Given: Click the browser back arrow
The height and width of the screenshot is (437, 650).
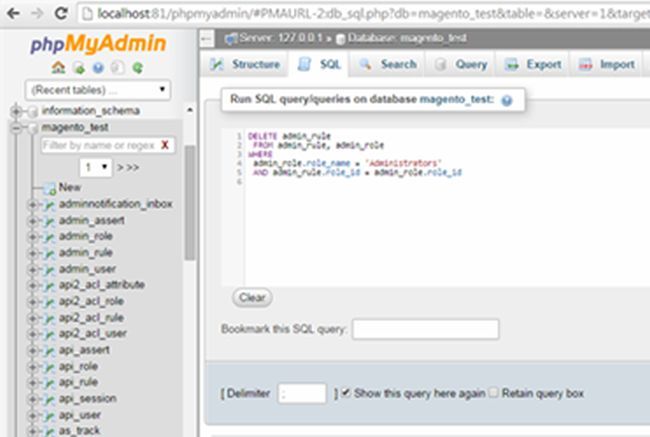Looking at the screenshot, I should [14, 14].
